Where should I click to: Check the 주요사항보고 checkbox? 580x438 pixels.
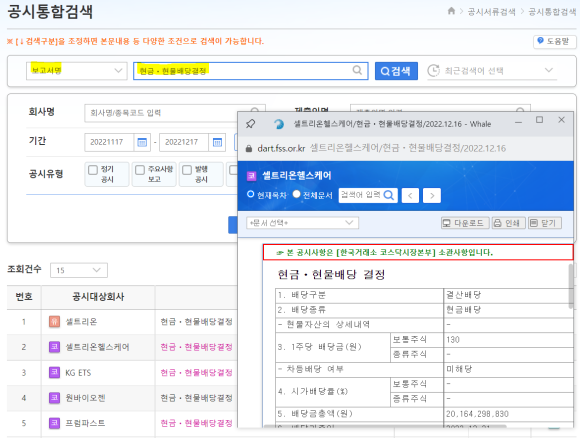tap(140, 170)
